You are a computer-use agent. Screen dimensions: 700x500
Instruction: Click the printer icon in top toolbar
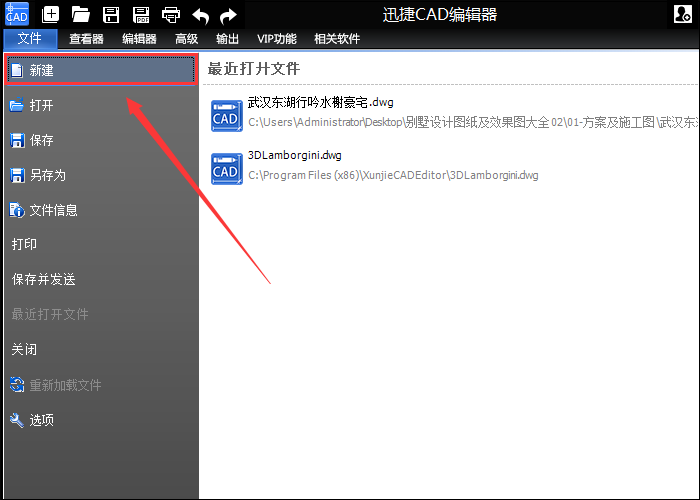pos(171,14)
